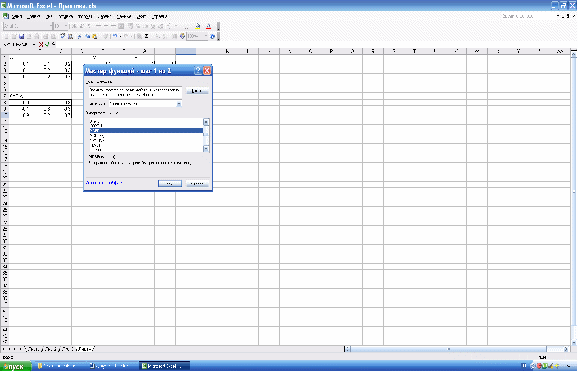
Task: Click the blue Help icon after the zoom box
Action: [212, 36]
